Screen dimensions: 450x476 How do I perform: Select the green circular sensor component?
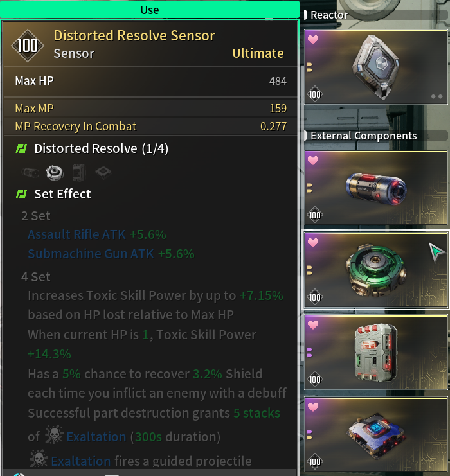(376, 270)
